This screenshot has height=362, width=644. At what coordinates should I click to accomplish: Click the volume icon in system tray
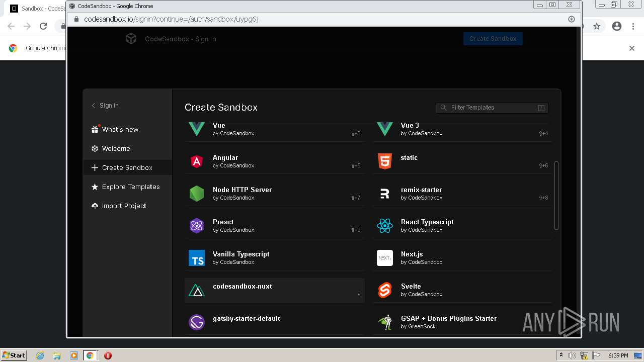572,355
